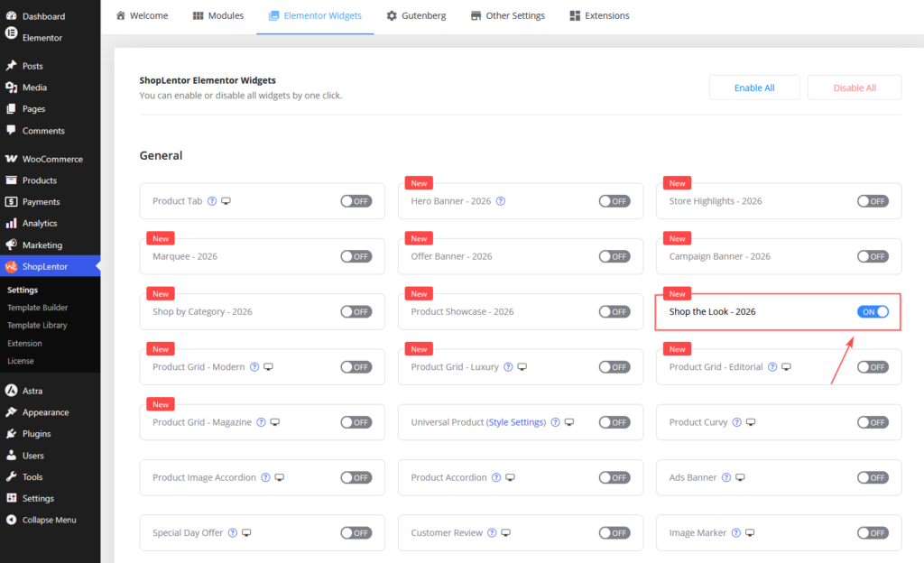Open the Extensions tab
Viewport: 924px width, 563px height.
coord(599,16)
